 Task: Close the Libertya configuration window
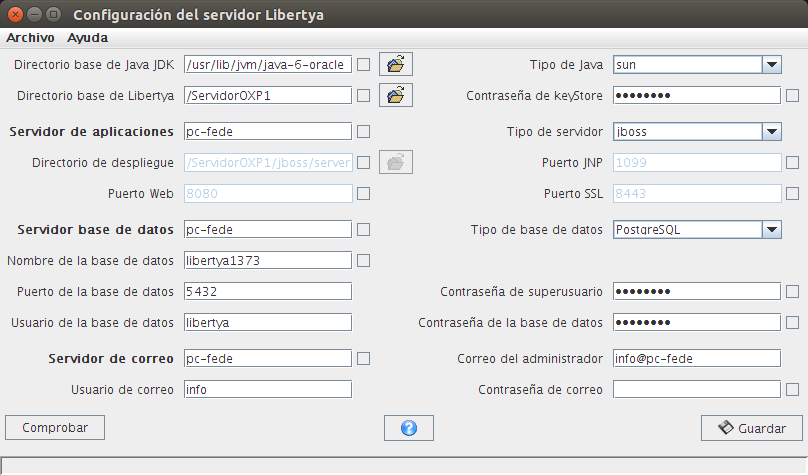pyautogui.click(x=15, y=15)
